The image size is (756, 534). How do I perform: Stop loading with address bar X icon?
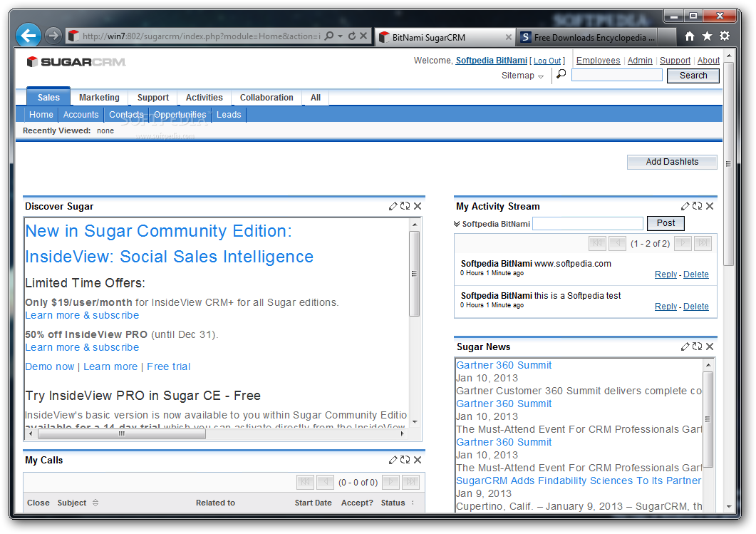point(363,36)
